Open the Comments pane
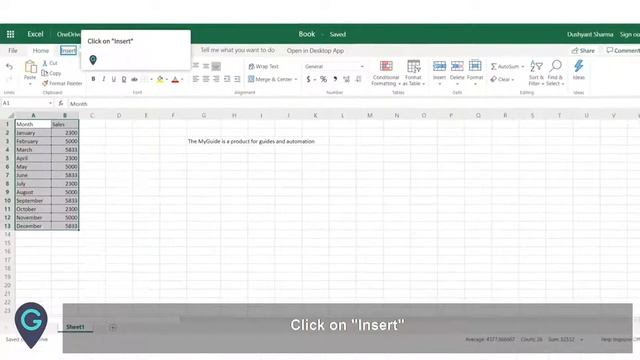 623,51
